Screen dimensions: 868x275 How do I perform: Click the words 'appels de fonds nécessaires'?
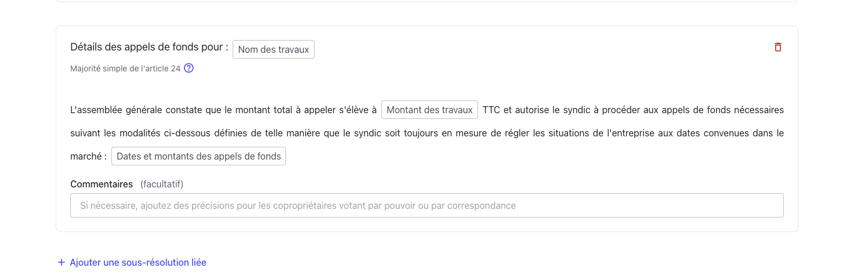725,110
